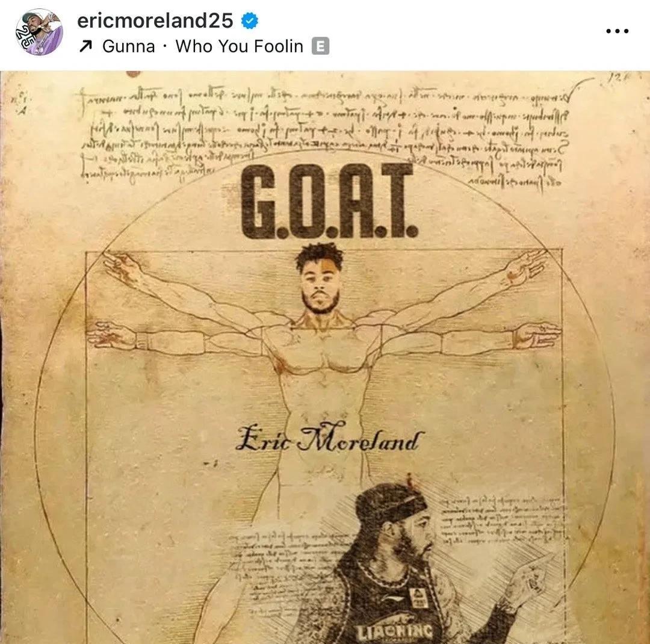Tap the Vitruvian figure's bearded face
This screenshot has height=644, width=650.
(x=320, y=279)
